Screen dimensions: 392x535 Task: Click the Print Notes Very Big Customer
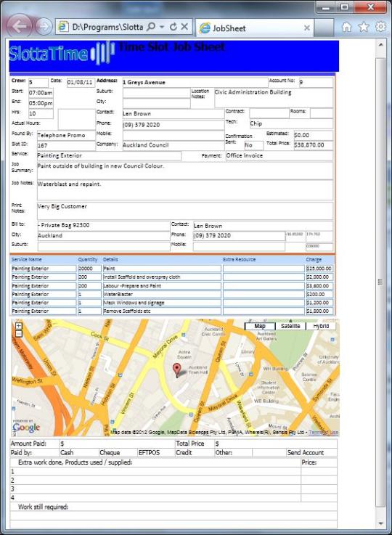pyautogui.click(x=185, y=211)
